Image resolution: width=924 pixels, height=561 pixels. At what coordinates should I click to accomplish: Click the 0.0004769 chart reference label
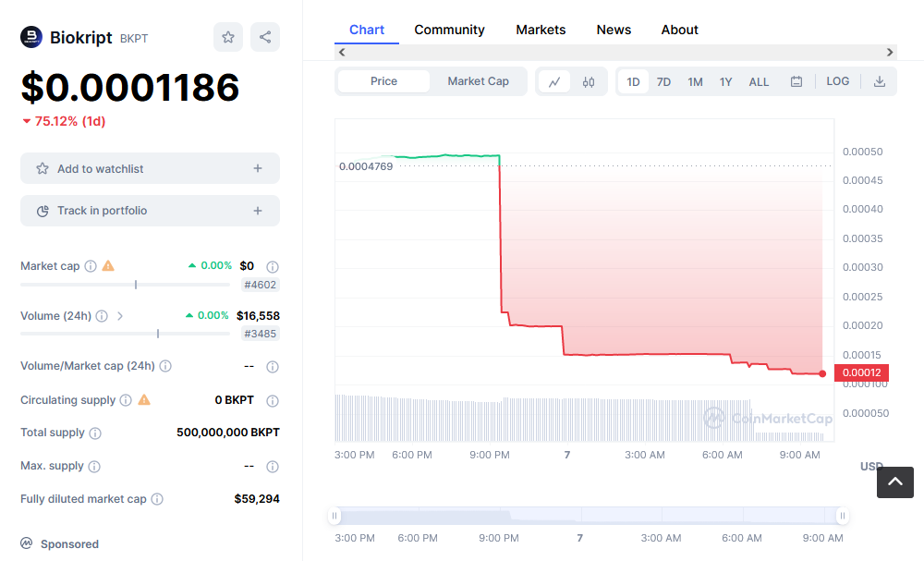366,166
